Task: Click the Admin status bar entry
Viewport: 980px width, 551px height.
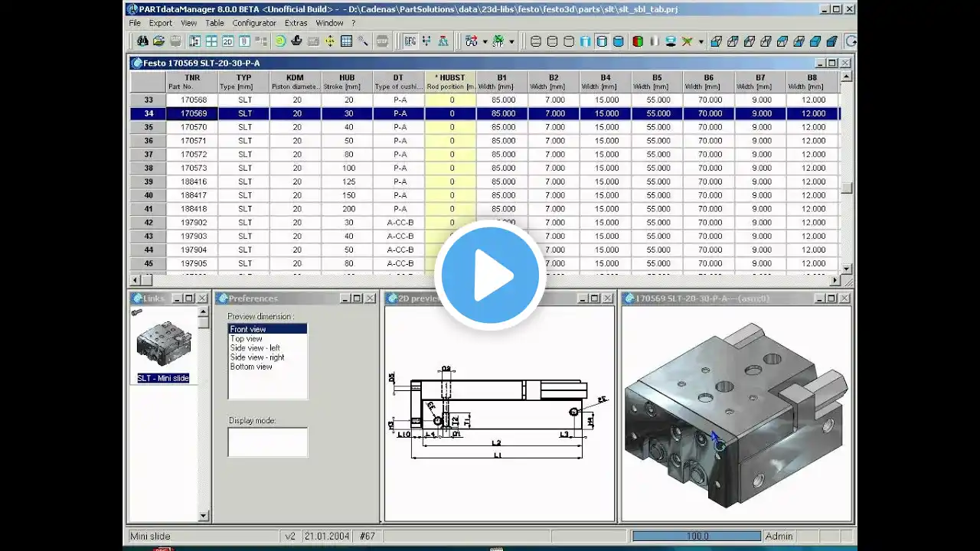Action: click(779, 536)
